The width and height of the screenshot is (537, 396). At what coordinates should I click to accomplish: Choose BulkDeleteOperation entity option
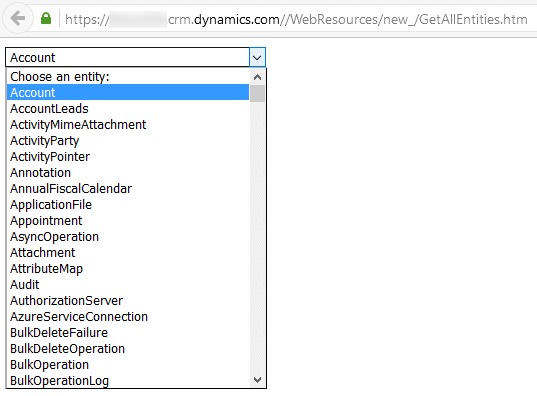128,349
